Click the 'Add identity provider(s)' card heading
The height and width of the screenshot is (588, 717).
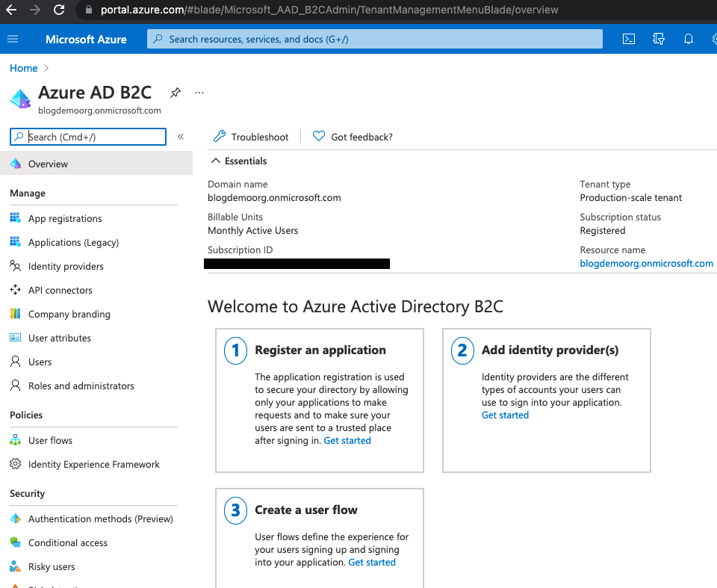point(550,350)
